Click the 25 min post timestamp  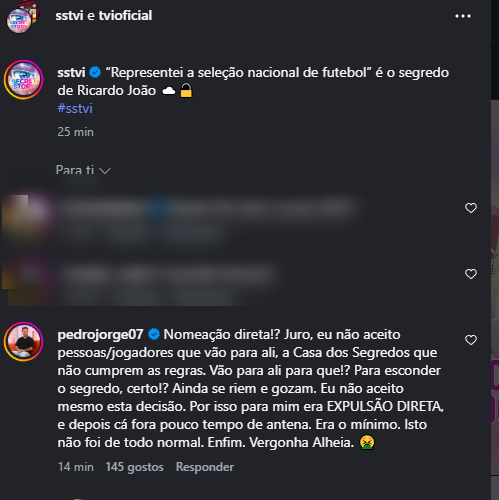click(75, 132)
